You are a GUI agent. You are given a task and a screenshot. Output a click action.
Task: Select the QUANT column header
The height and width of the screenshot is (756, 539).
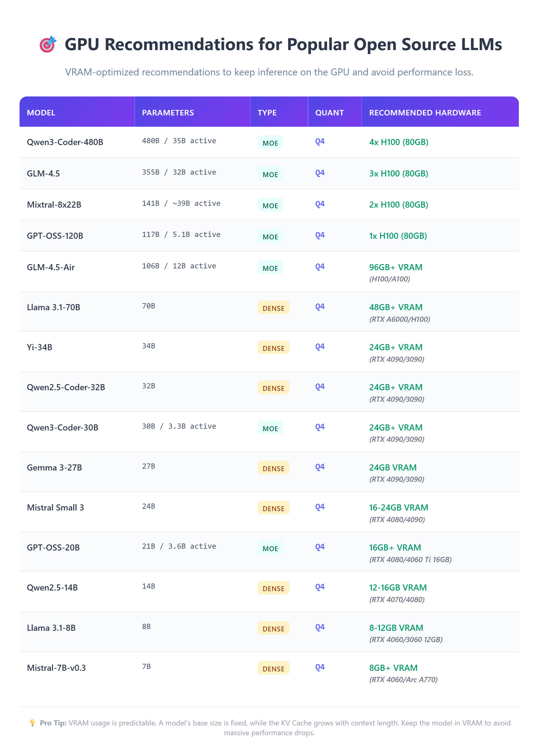click(329, 113)
